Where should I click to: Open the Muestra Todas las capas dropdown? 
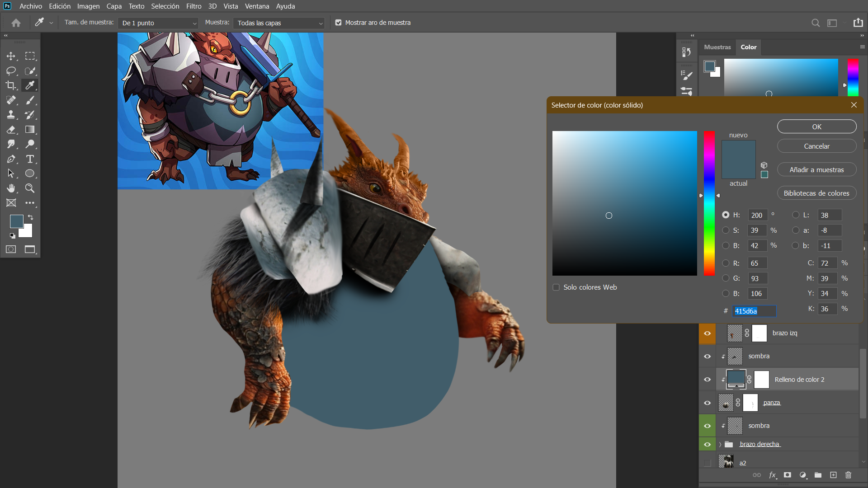[x=278, y=23]
